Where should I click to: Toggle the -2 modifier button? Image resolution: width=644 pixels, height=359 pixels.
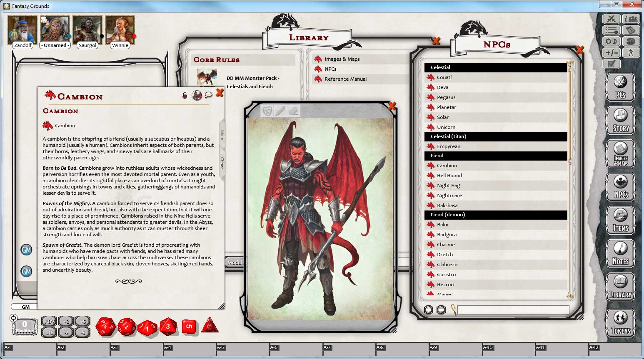click(66, 332)
